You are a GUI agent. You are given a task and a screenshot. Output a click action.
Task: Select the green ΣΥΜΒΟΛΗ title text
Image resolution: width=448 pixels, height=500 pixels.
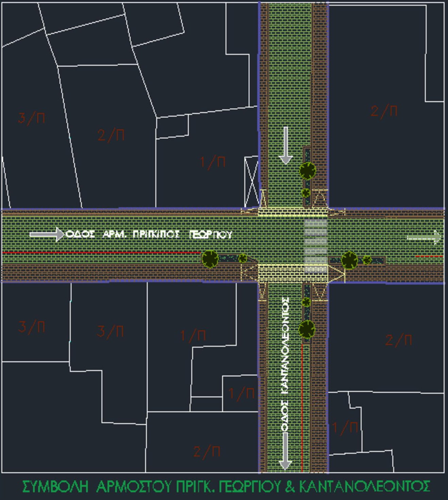click(x=226, y=486)
